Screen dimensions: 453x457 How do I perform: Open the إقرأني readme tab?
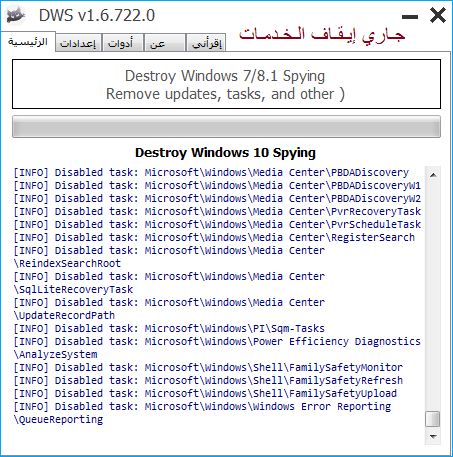pos(206,43)
